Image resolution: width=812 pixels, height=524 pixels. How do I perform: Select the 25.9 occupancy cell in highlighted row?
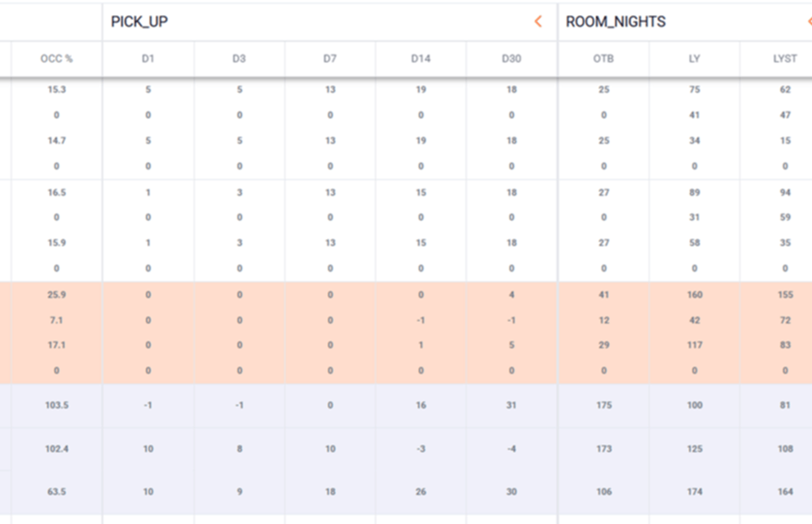coord(57,294)
